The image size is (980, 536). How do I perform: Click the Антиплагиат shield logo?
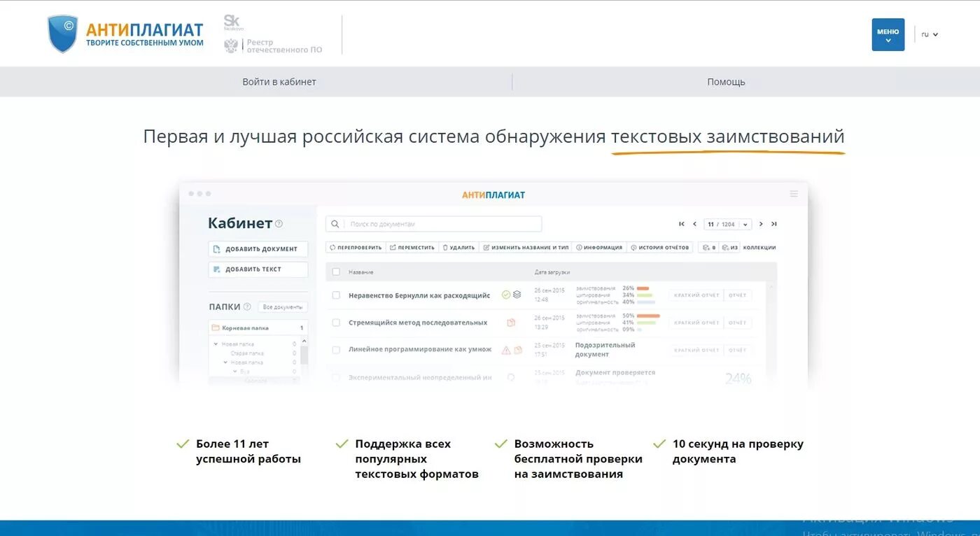62,34
